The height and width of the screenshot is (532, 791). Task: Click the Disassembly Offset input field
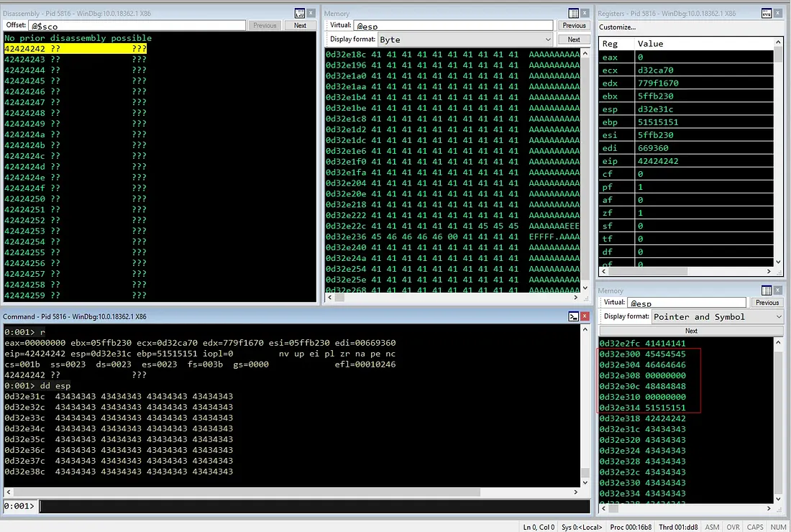pos(137,26)
